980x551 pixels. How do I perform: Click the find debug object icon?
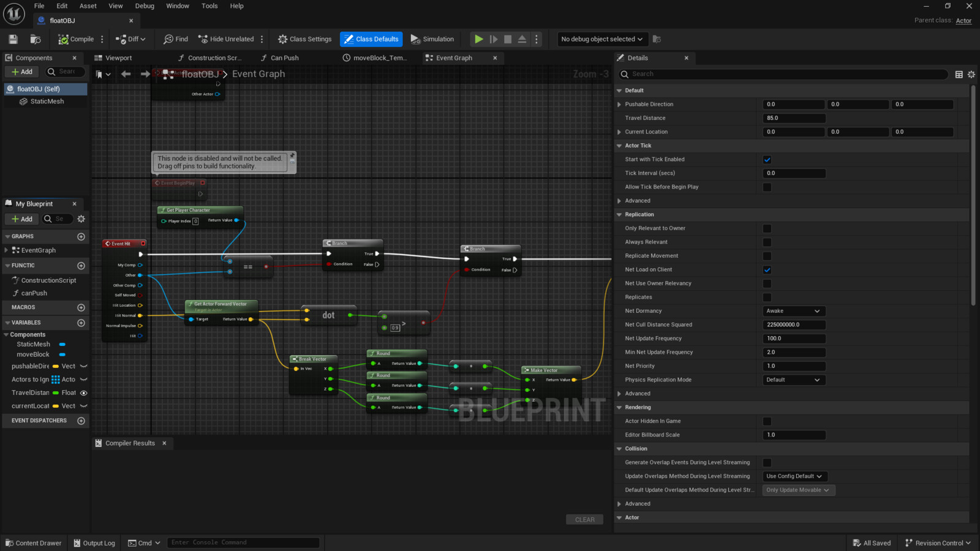click(657, 39)
